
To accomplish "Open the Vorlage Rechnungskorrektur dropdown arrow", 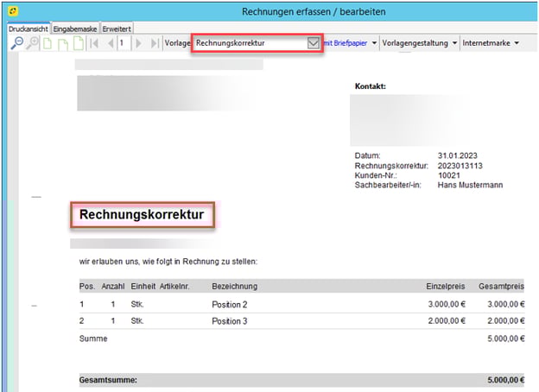I will pos(314,43).
